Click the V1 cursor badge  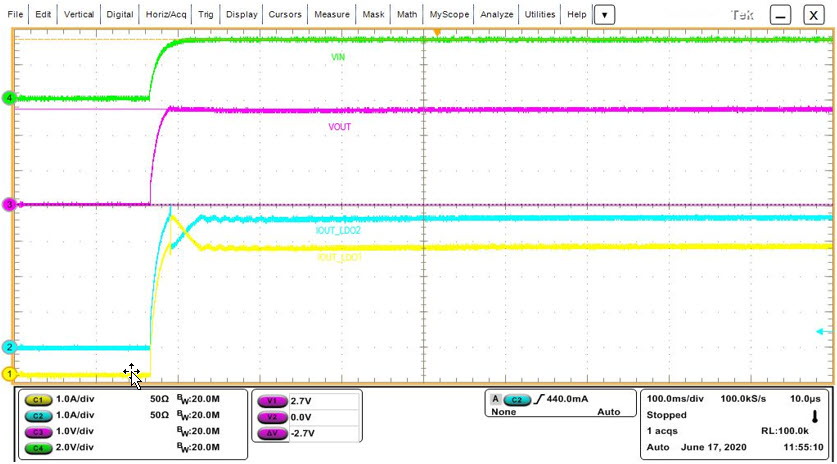(x=272, y=401)
